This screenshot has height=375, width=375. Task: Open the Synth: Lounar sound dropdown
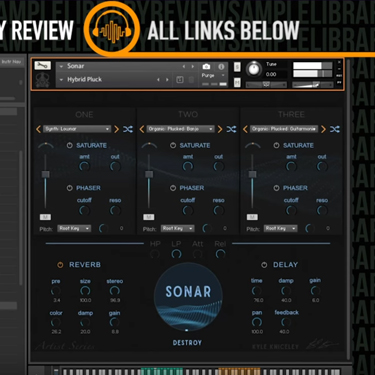click(x=77, y=129)
